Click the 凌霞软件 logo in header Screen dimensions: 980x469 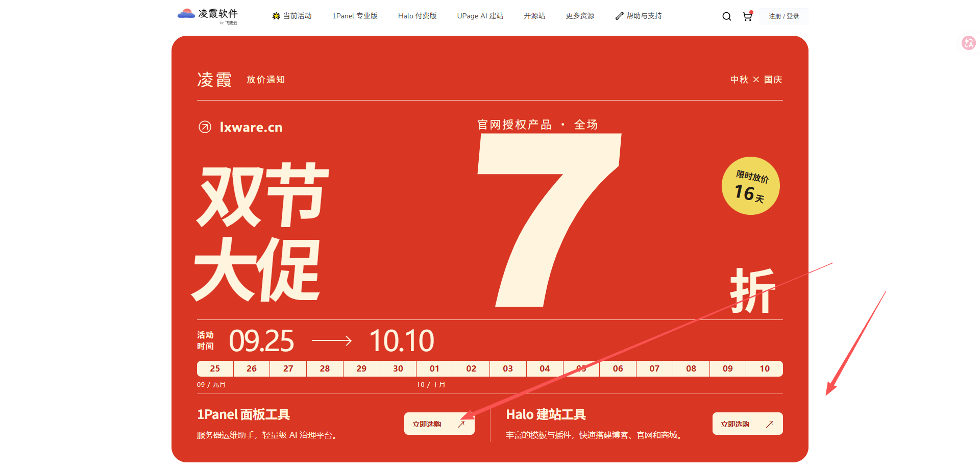pos(208,16)
